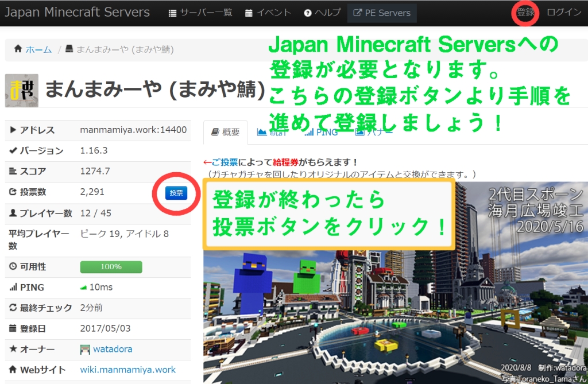This screenshot has width=588, height=384.
Task: Click the Webサイト home icon
Action: (13, 370)
